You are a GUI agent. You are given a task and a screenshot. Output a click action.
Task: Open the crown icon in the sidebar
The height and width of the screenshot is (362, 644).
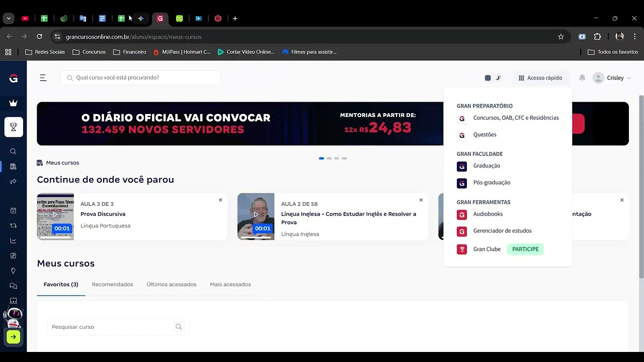14,103
